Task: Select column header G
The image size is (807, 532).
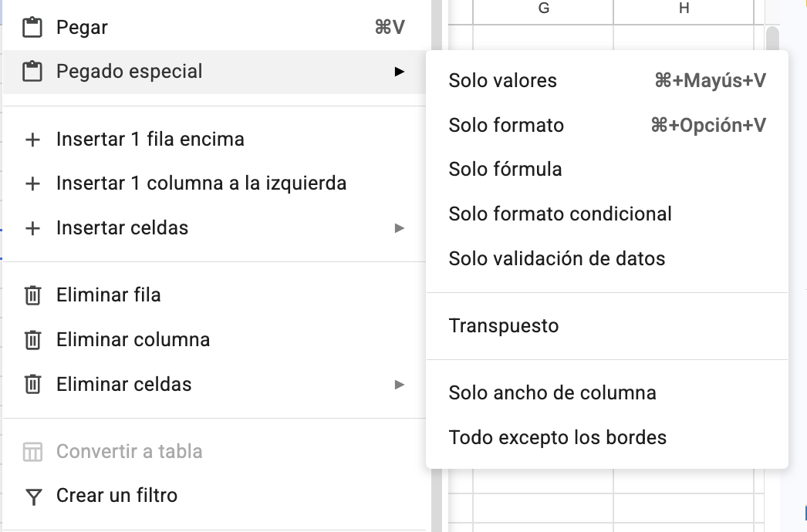Action: [x=543, y=8]
